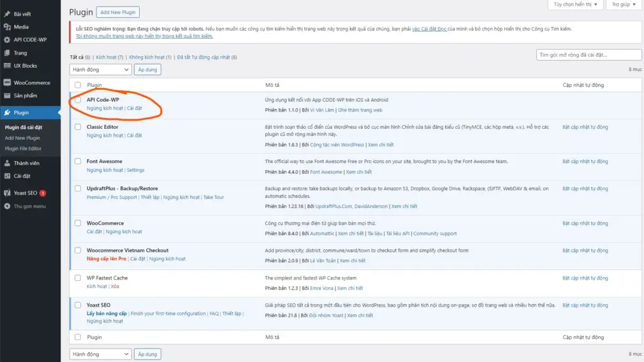The image size is (644, 362).
Task: Click the Thu gọn menu collapse icon
Action: pos(7,206)
